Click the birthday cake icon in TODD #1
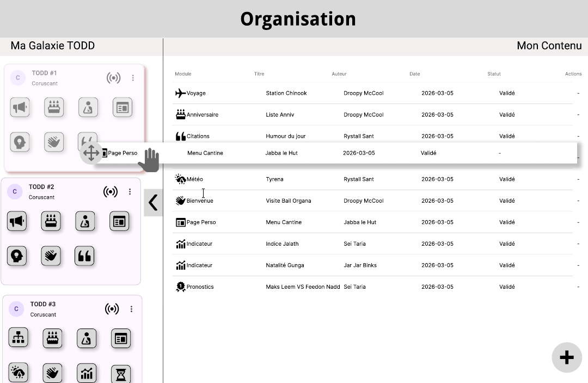This screenshot has height=383, width=588. pyautogui.click(x=54, y=108)
